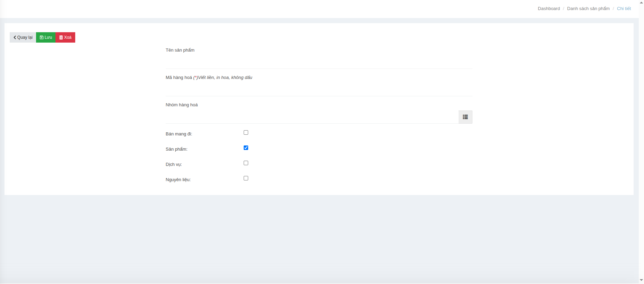
Task: Click into the Mã hàng hoá field
Action: point(319,90)
